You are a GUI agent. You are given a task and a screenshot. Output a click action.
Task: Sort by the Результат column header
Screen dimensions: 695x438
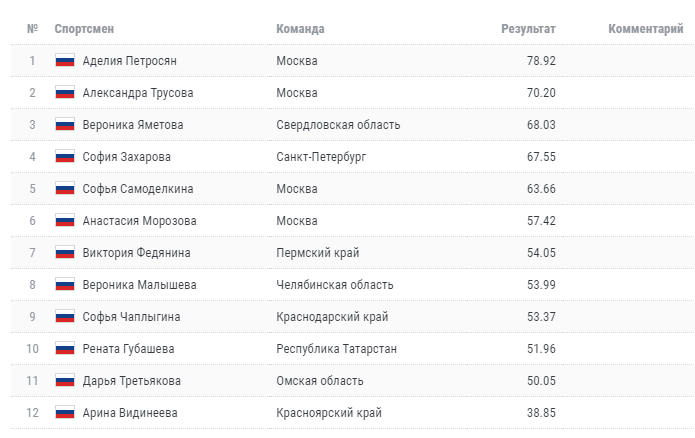528,29
